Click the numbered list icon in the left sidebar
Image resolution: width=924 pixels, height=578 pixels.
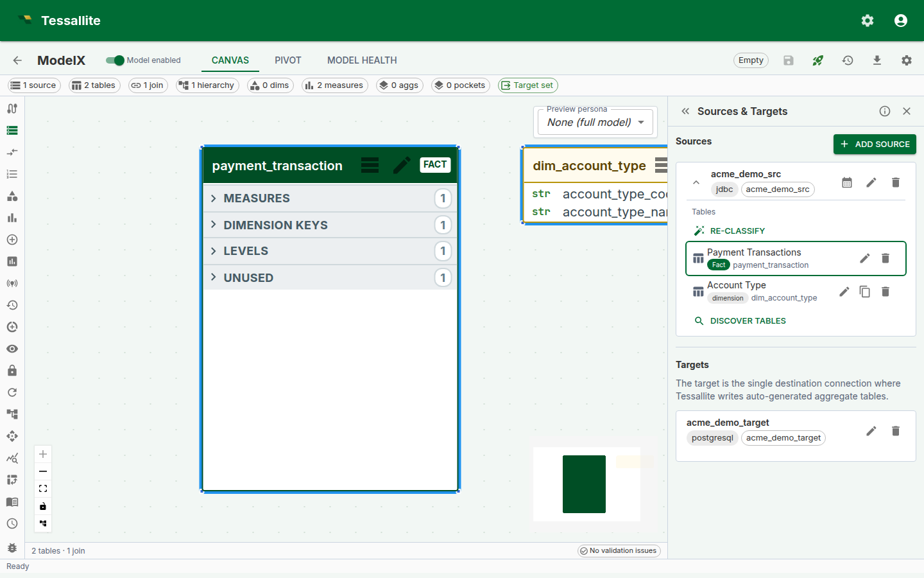[x=12, y=174]
